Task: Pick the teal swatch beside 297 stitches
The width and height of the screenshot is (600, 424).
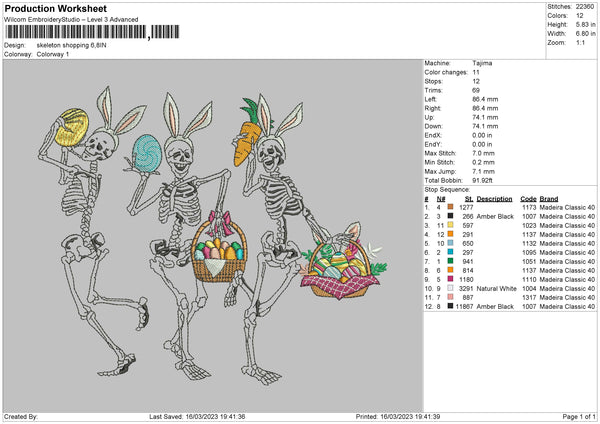Action: click(450, 252)
